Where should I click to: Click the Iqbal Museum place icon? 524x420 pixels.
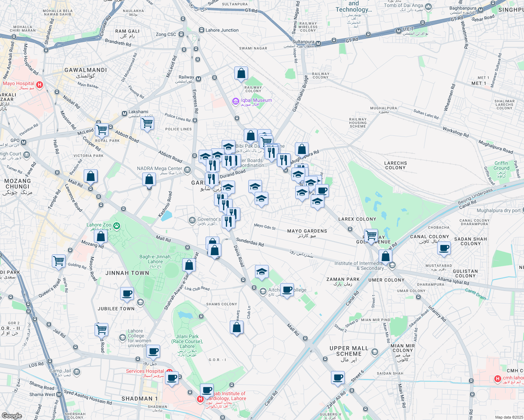pyautogui.click(x=236, y=101)
